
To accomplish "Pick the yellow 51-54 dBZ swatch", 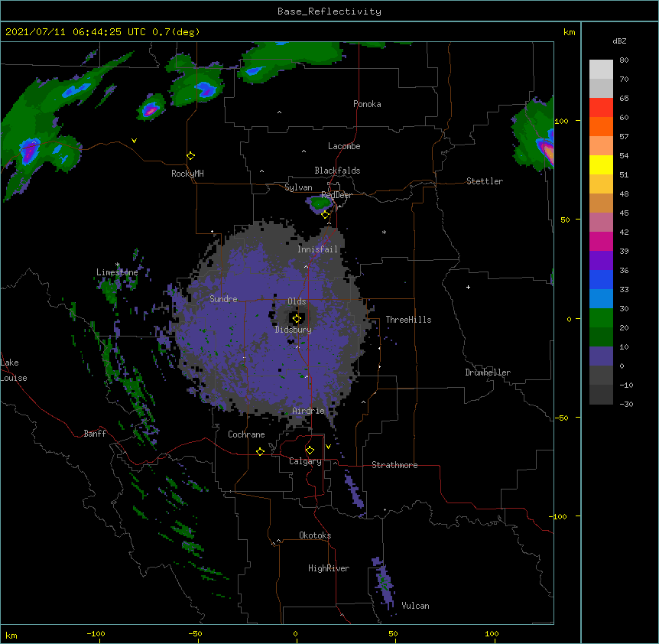I will [x=601, y=164].
